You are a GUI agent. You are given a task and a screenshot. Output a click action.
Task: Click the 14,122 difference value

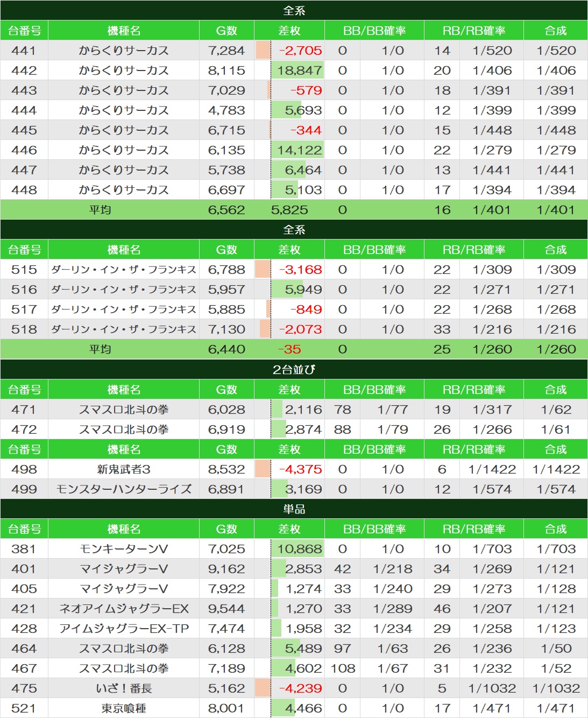(300, 150)
